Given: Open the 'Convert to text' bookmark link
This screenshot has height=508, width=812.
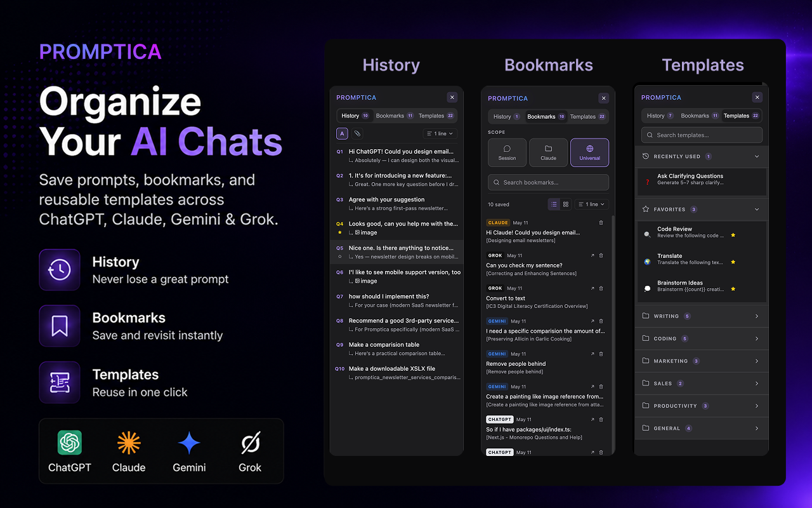Looking at the screenshot, I should coord(593,288).
